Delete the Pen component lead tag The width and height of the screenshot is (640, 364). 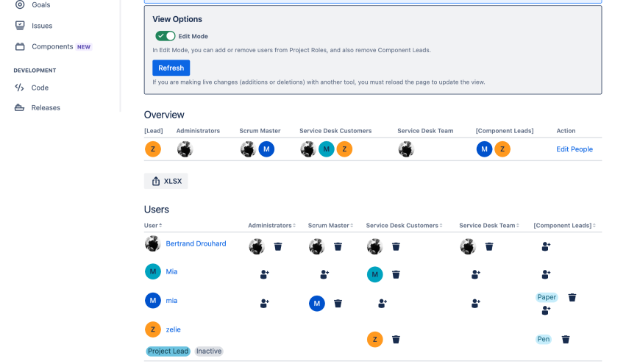(566, 339)
